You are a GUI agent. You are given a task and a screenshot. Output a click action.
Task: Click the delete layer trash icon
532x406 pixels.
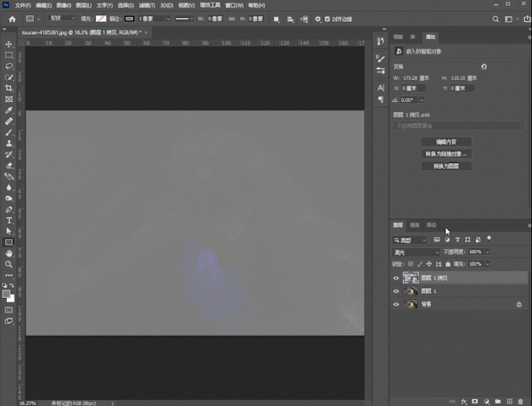tap(521, 401)
